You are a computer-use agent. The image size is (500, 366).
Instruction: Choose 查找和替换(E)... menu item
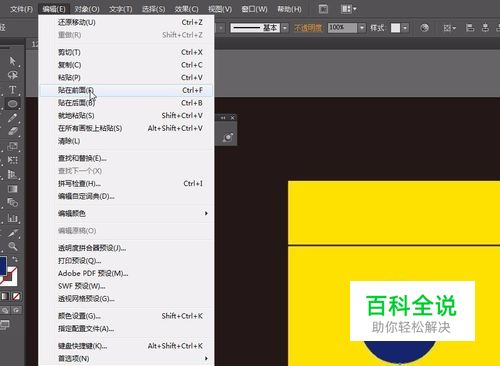pos(126,158)
